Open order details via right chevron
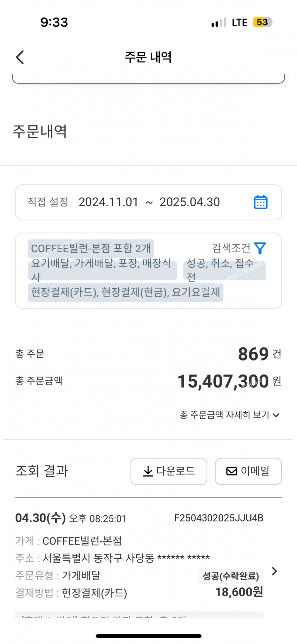This screenshot has height=644, width=297. (x=275, y=571)
